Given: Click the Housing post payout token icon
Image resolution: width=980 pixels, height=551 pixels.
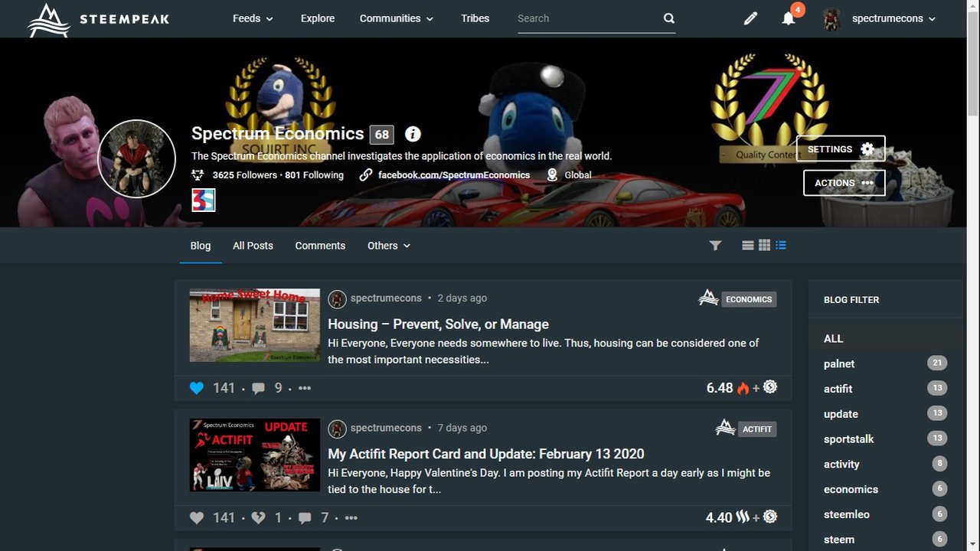Looking at the screenshot, I should point(770,387).
